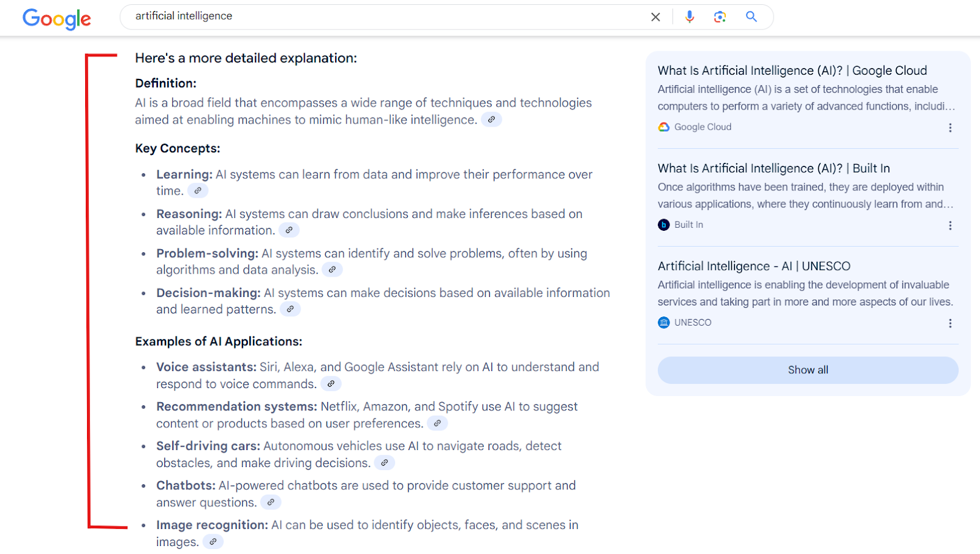Click the 'Google Cloud' source name
The height and width of the screenshot is (554, 980).
click(x=703, y=127)
